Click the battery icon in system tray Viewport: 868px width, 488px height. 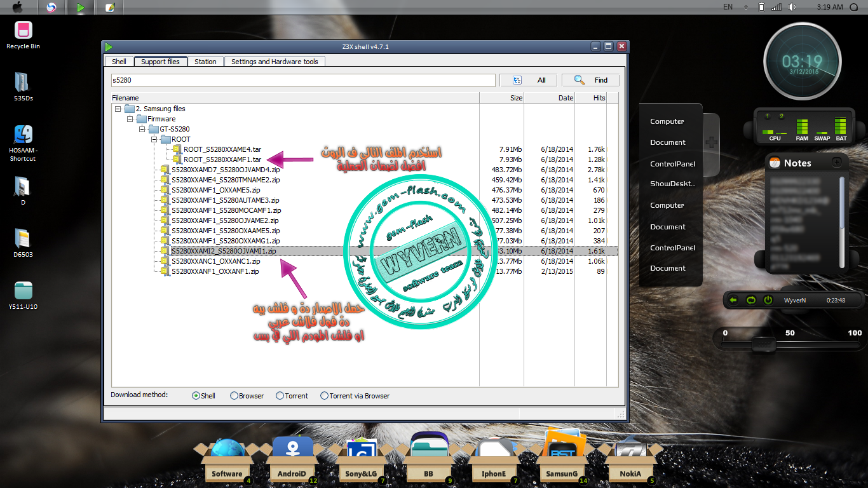761,7
